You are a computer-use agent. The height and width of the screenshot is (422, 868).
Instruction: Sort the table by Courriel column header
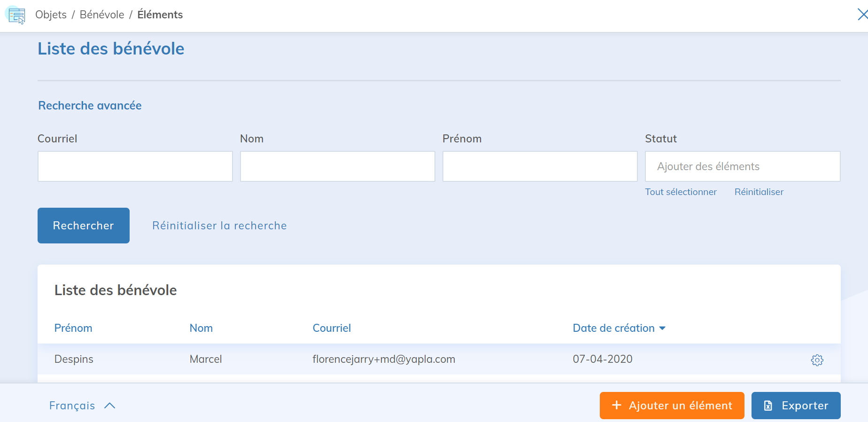point(332,328)
